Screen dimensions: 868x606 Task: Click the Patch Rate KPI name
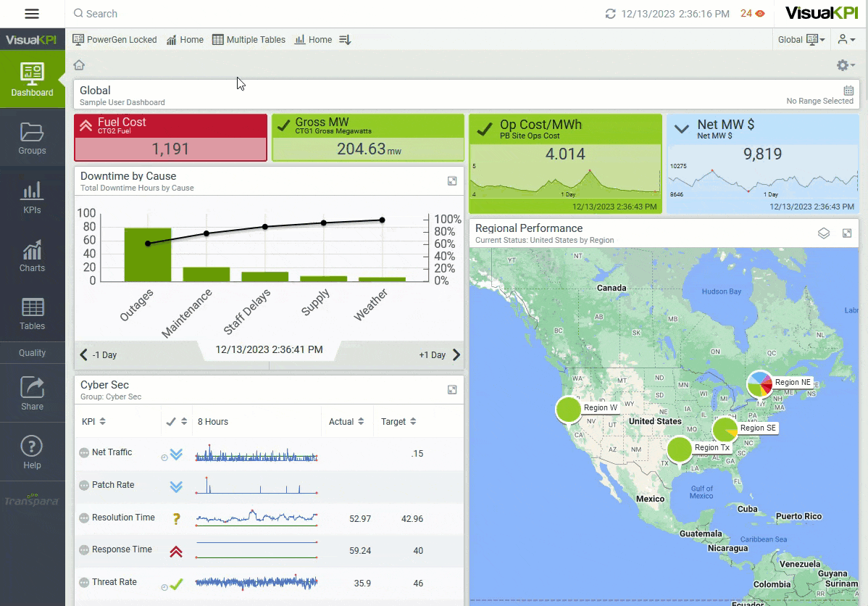click(x=113, y=485)
